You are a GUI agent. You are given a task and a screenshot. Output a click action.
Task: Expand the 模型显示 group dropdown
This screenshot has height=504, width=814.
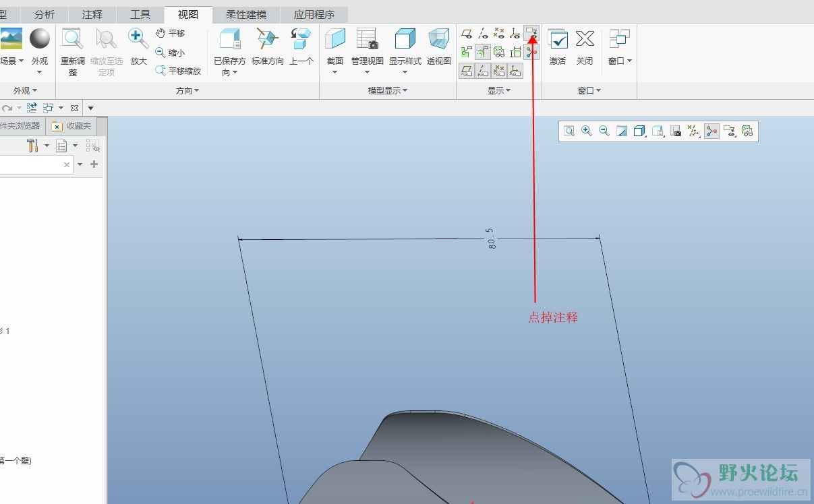pyautogui.click(x=388, y=90)
